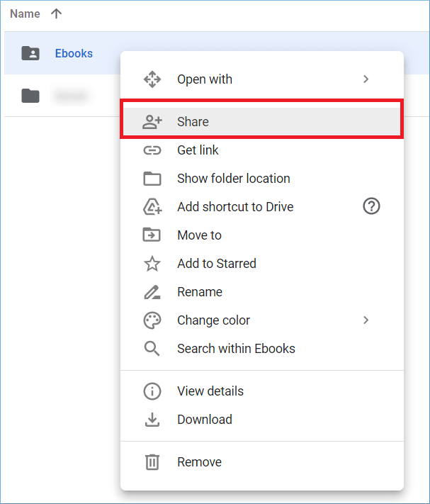Image resolution: width=430 pixels, height=504 pixels.
Task: Click the star icon for Add to Starred
Action: pyautogui.click(x=152, y=264)
